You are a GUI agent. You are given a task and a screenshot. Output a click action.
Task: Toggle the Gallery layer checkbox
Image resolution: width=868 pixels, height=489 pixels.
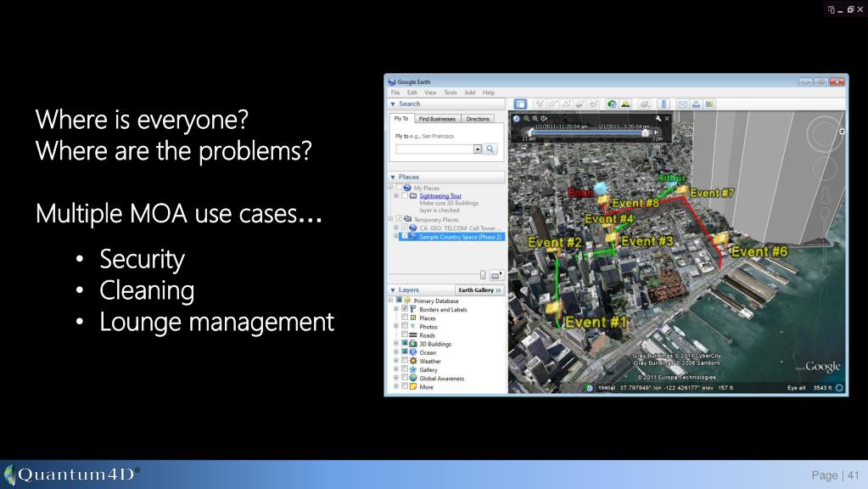point(405,369)
